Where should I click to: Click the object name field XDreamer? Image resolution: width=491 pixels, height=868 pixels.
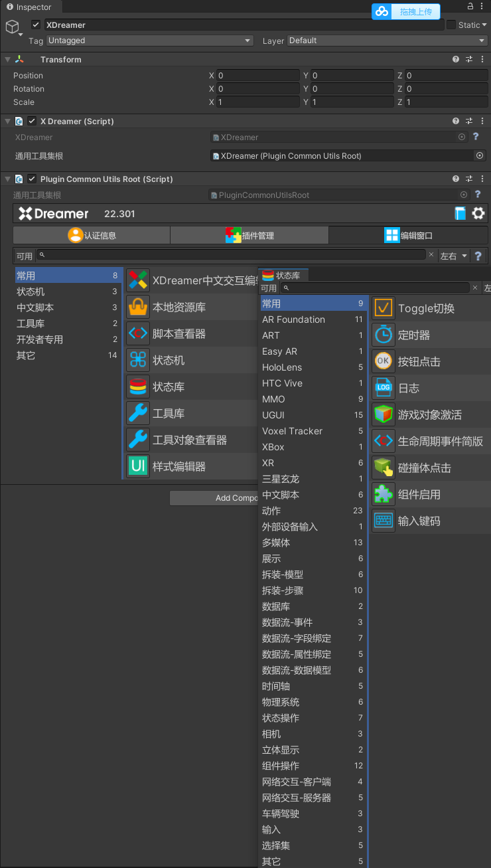coord(244,25)
